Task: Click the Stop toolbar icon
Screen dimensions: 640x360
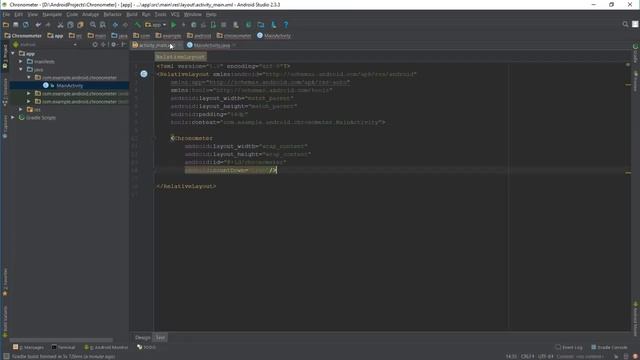Action: tap(223, 25)
